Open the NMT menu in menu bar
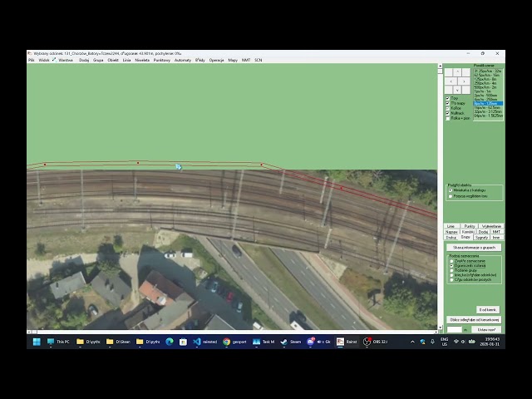The width and height of the screenshot is (532, 399). pyautogui.click(x=246, y=60)
